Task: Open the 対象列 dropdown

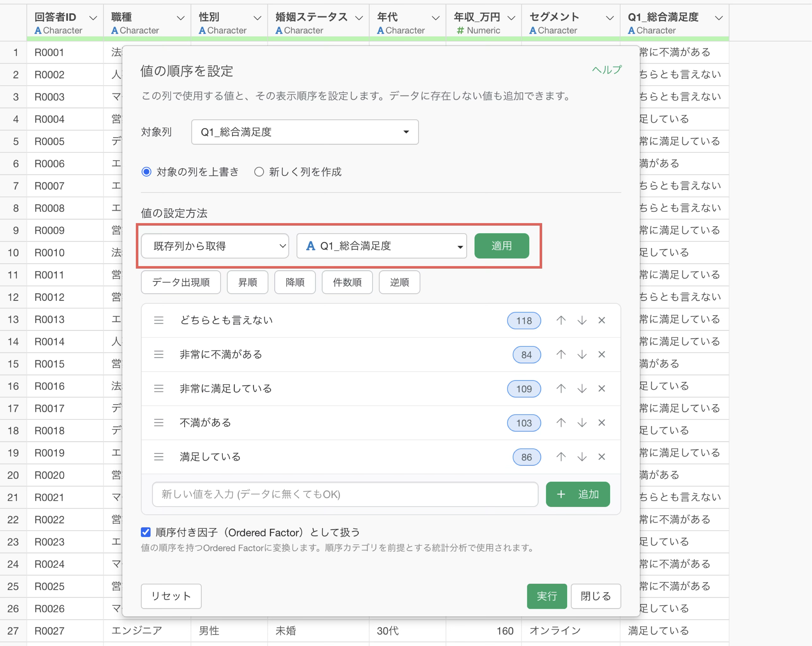Action: pos(305,132)
